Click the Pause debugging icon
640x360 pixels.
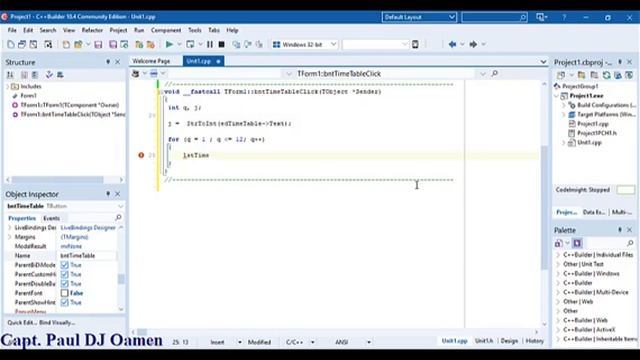(x=210, y=44)
